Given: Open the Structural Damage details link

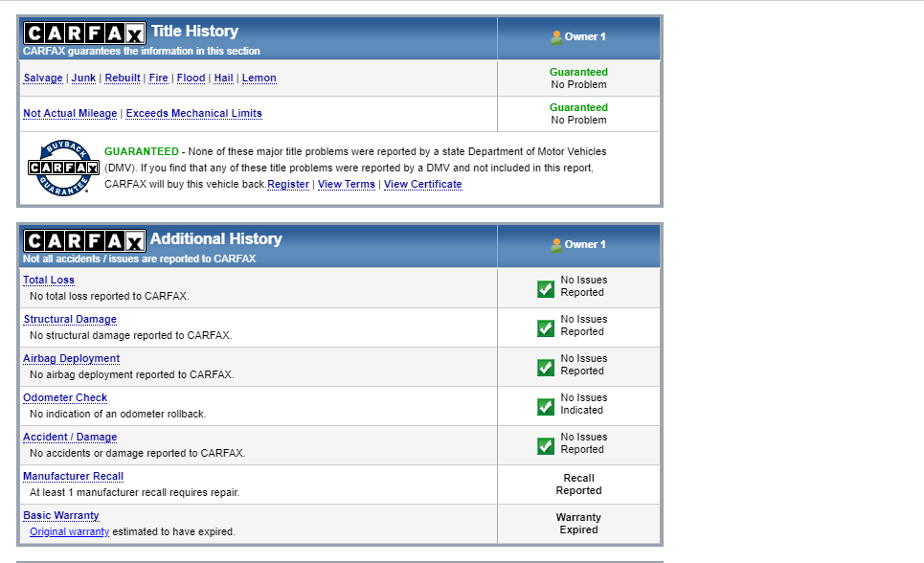Looking at the screenshot, I should (x=70, y=319).
